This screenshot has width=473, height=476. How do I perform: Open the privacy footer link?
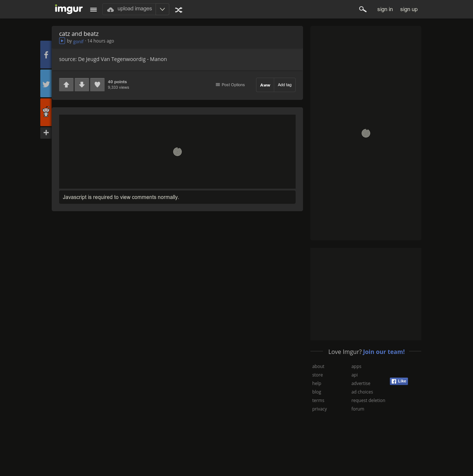(x=320, y=409)
